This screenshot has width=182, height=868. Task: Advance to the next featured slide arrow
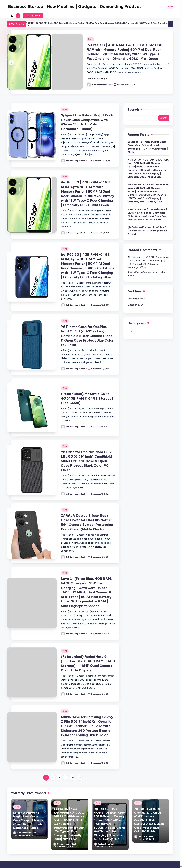click(x=169, y=62)
